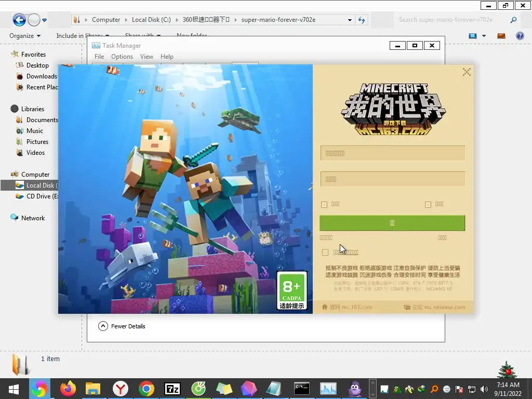Tick the left checkbox under password field

[x=324, y=204]
